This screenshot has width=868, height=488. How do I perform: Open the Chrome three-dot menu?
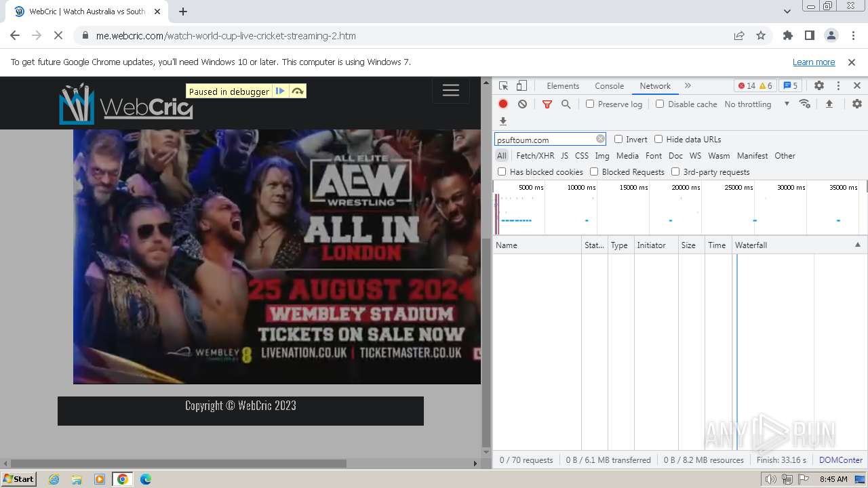852,35
